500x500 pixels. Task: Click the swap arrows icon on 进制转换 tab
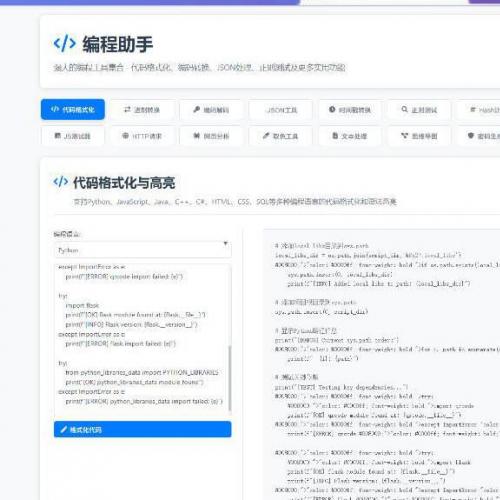coord(127,109)
